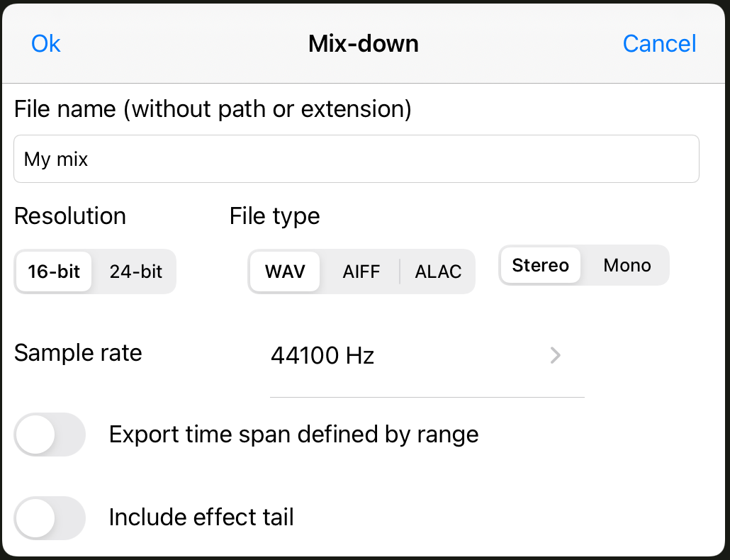
Task: Click the 'Export time span defined by range' text
Action: click(x=293, y=434)
